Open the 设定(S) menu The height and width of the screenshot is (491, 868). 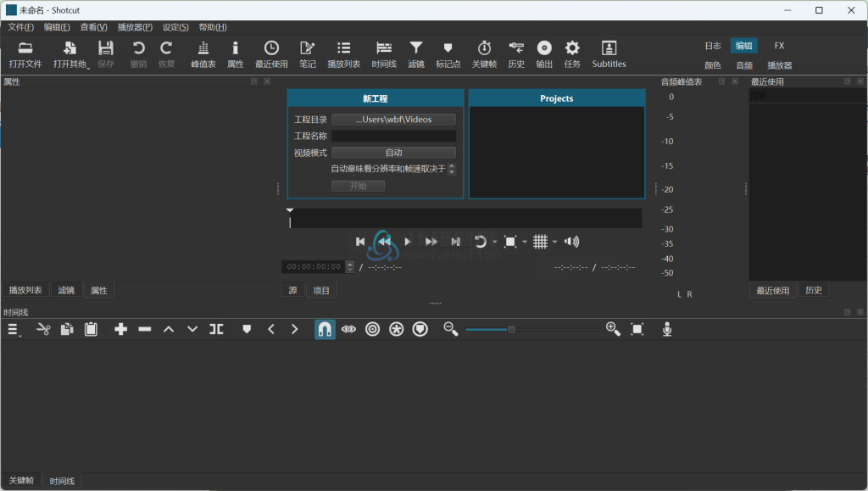175,27
